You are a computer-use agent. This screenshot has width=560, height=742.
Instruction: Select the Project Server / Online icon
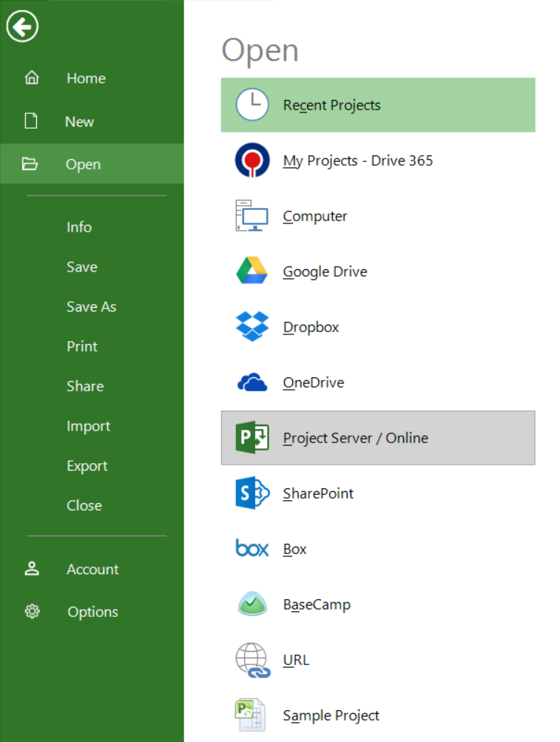[252, 438]
